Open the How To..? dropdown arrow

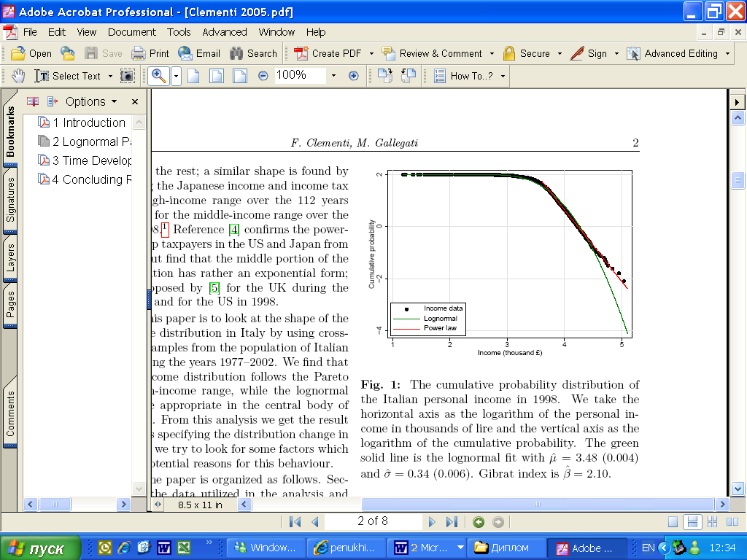point(503,76)
